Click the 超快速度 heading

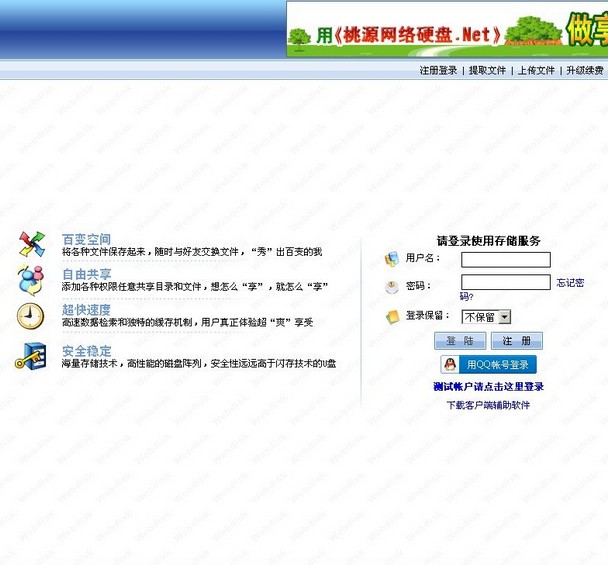pos(86,309)
